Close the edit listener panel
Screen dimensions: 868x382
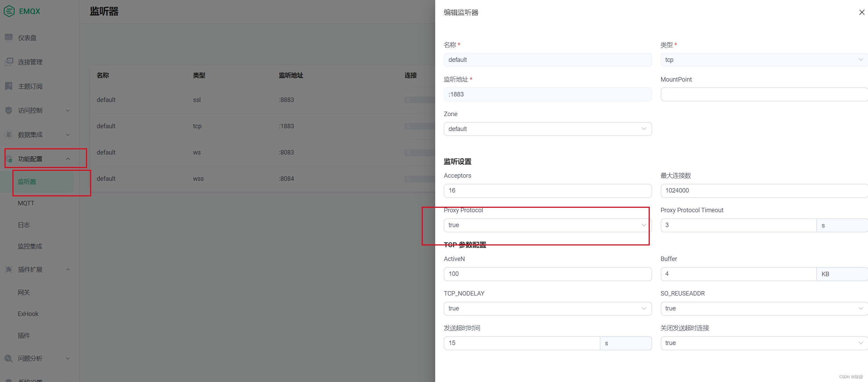861,12
